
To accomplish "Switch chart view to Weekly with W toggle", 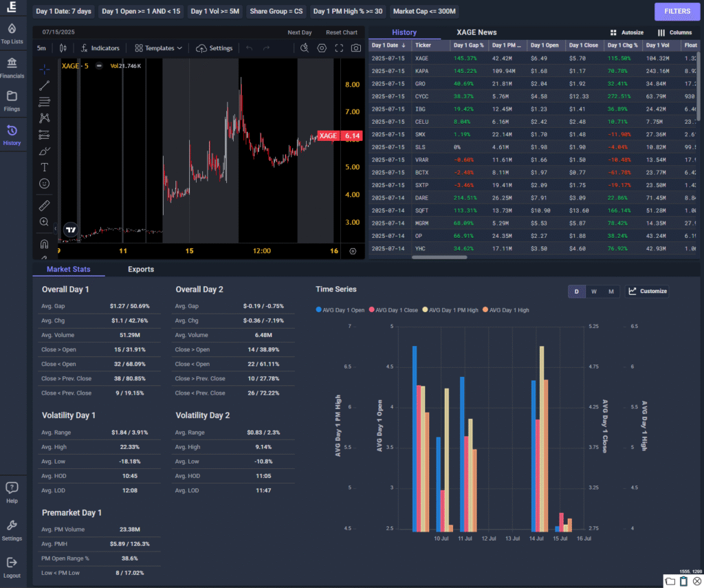I will (x=593, y=291).
